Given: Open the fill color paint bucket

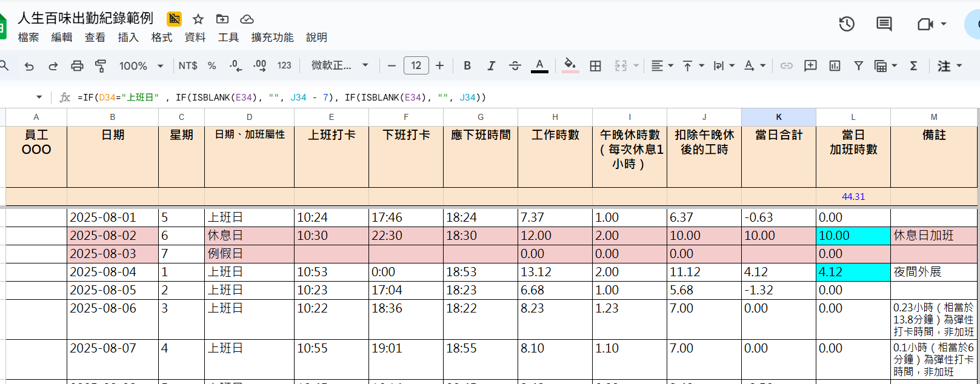Looking at the screenshot, I should point(570,65).
